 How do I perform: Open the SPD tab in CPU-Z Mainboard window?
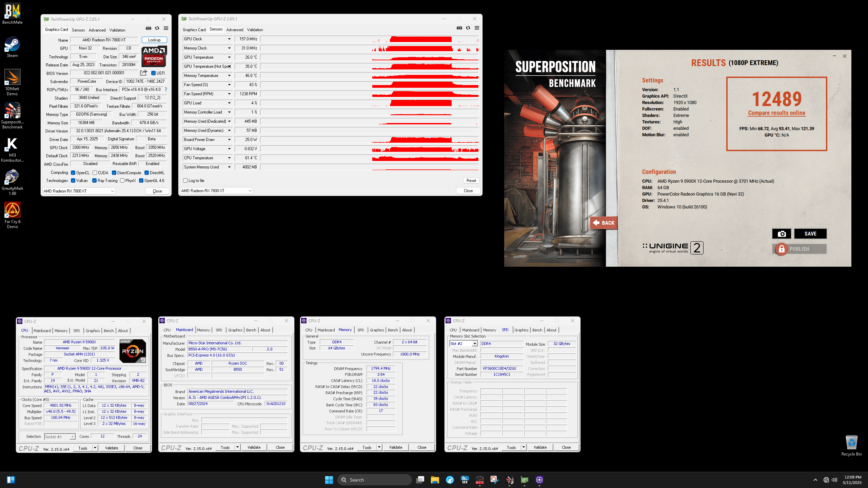(219, 330)
